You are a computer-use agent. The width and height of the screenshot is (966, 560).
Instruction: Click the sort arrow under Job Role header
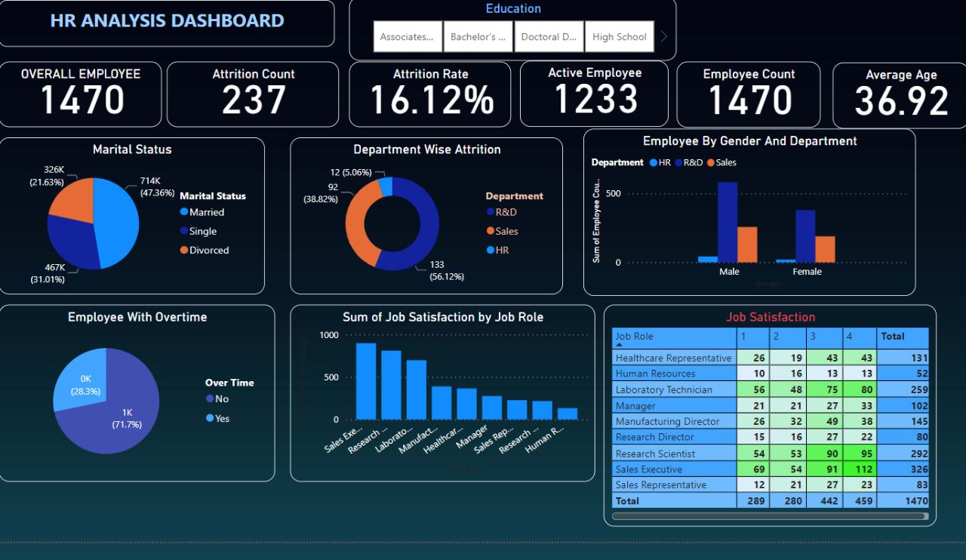pos(620,345)
